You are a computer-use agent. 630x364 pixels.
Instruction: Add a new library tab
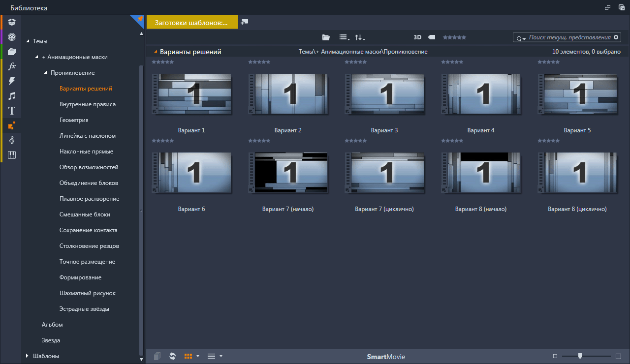pyautogui.click(x=245, y=22)
